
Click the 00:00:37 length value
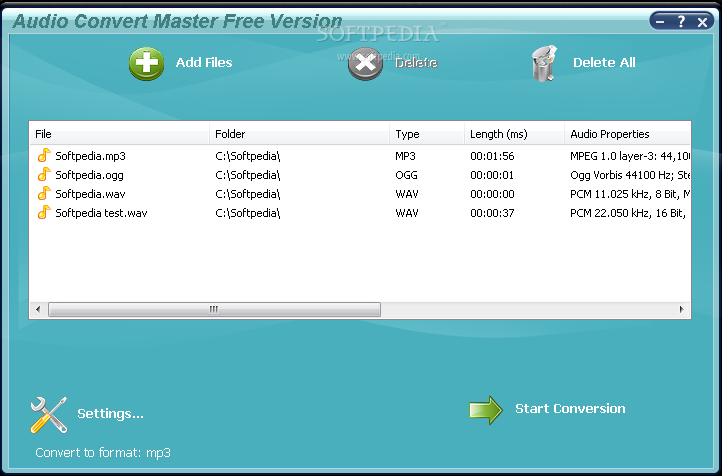(x=492, y=213)
